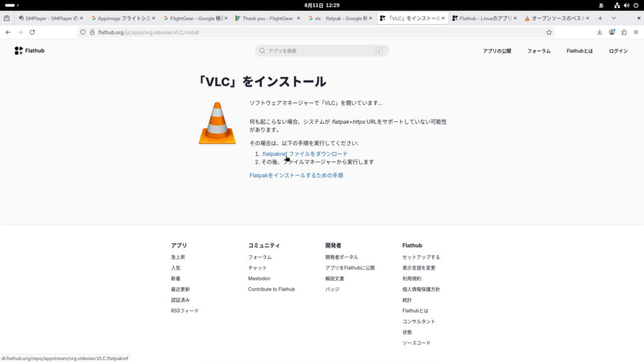644x362 pixels.
Task: Click the shield tracking protection icon
Action: pos(83,32)
